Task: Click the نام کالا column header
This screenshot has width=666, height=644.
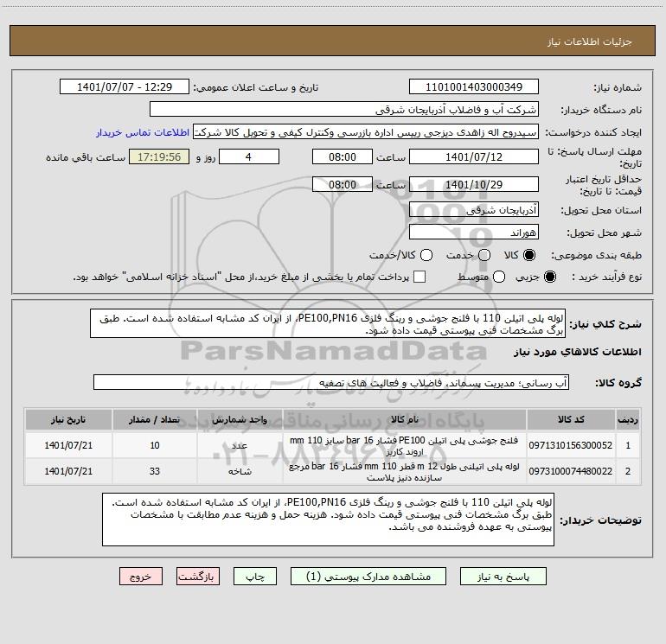Action: [405, 419]
